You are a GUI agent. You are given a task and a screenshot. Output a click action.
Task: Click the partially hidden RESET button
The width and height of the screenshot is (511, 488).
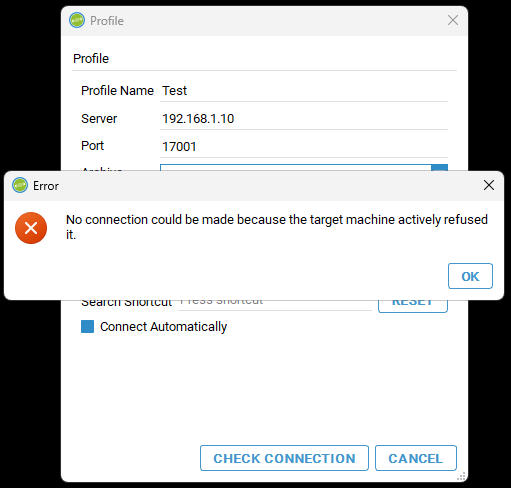tap(413, 306)
